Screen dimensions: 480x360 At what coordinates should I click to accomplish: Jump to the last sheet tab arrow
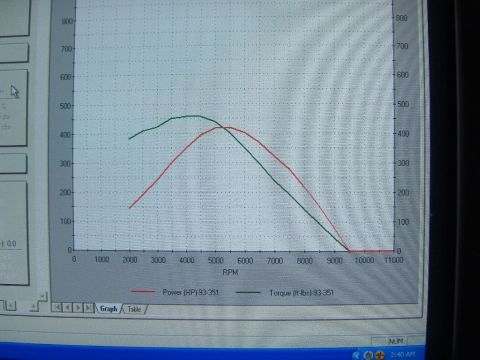tap(88, 307)
